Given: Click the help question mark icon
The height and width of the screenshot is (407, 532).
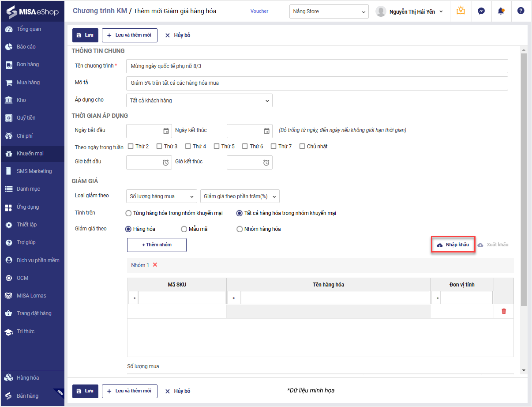Looking at the screenshot, I should (521, 11).
